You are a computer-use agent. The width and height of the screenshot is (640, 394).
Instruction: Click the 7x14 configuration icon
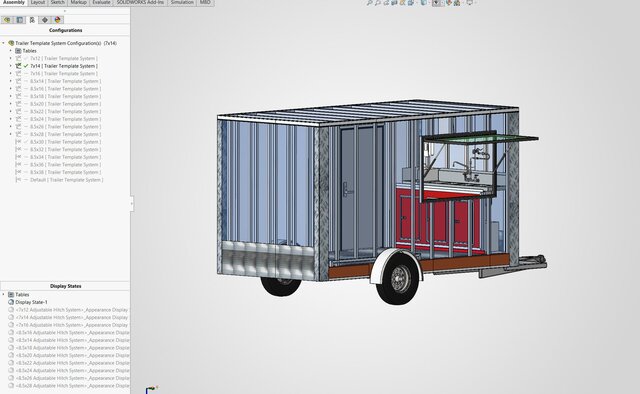tap(18, 66)
